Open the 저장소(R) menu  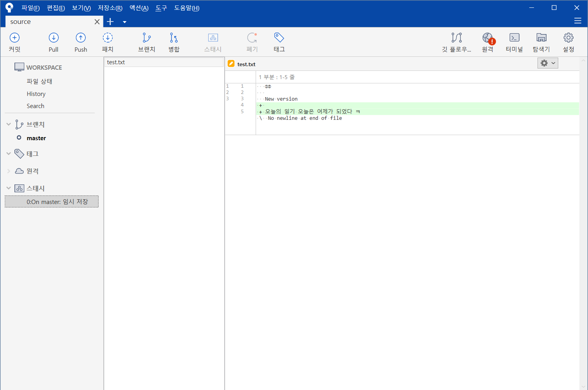(110, 8)
